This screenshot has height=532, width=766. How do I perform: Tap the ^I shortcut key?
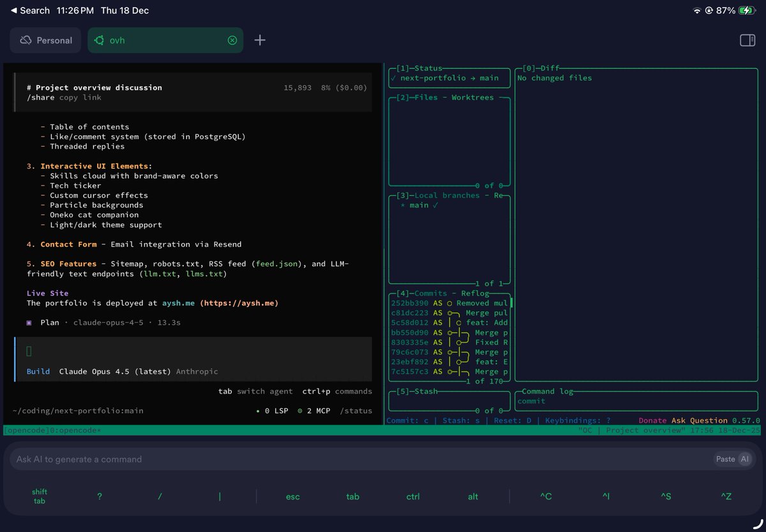click(606, 496)
